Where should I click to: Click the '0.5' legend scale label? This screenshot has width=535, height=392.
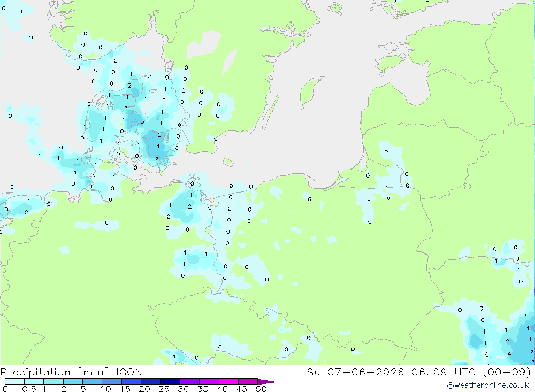point(29,389)
